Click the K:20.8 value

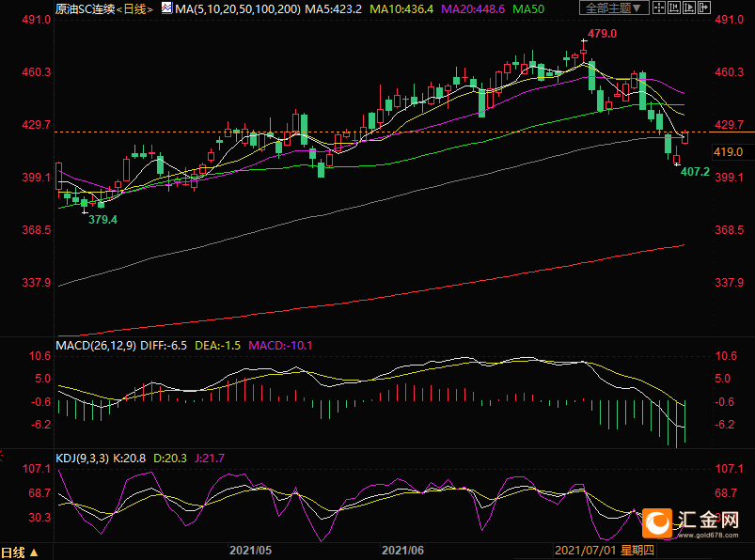tap(129, 458)
